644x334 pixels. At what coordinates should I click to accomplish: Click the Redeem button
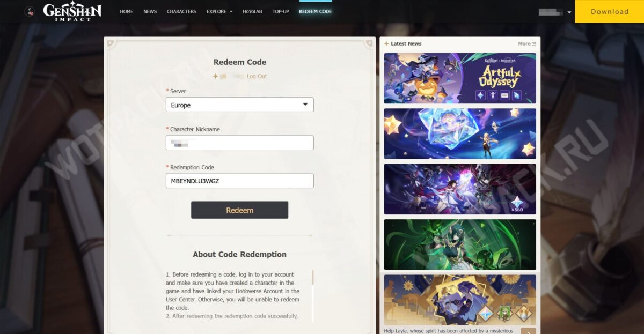click(x=239, y=210)
